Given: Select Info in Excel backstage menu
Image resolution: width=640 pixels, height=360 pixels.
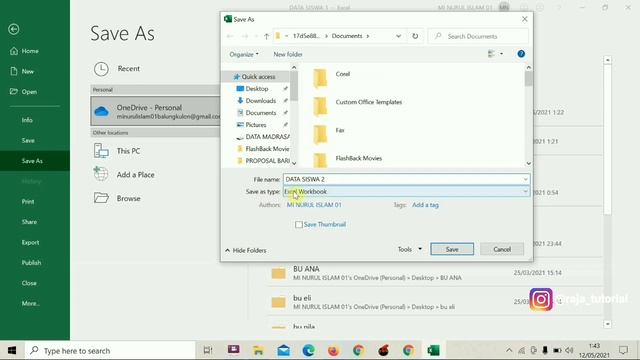Looking at the screenshot, I should tap(27, 120).
